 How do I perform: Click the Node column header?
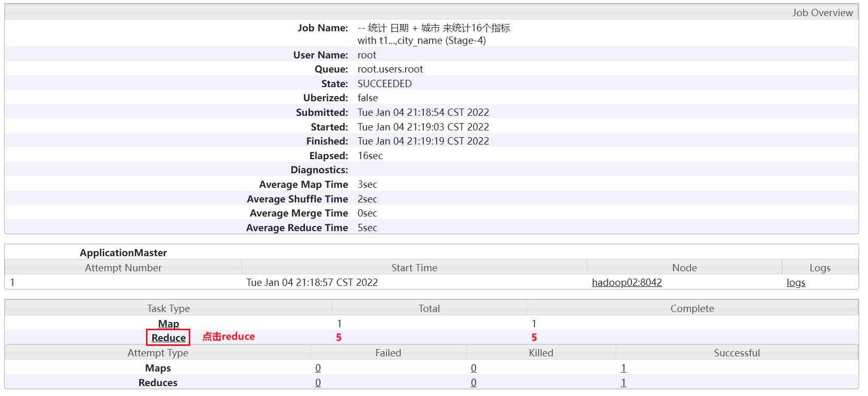coord(684,268)
